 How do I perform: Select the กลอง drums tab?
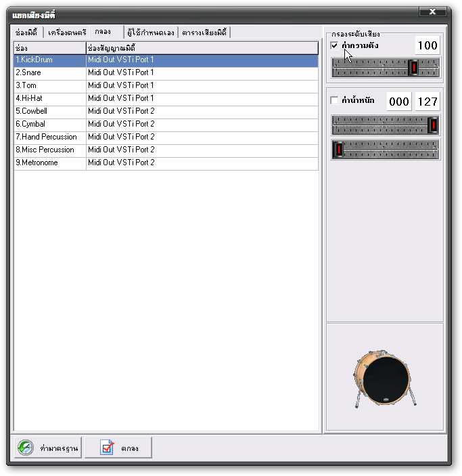(107, 32)
